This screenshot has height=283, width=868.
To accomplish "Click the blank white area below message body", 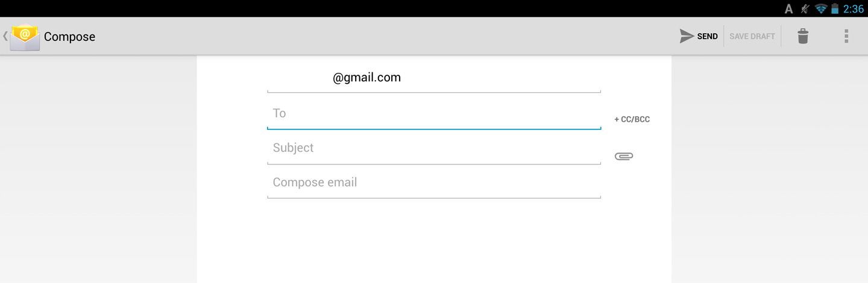I will click(434, 241).
